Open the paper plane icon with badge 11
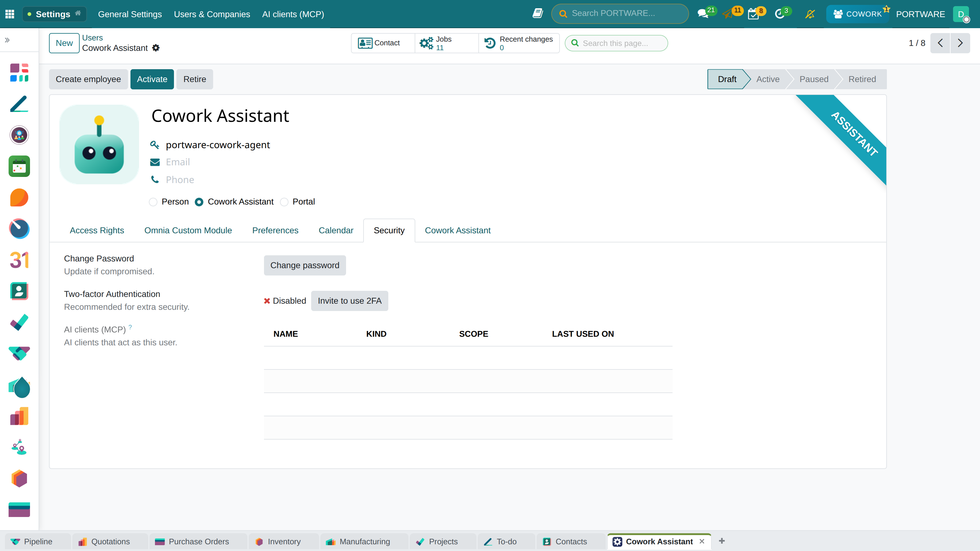This screenshot has width=980, height=551. [x=727, y=14]
